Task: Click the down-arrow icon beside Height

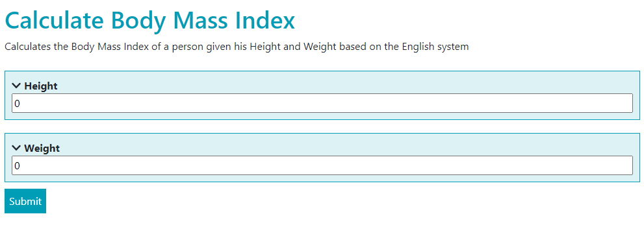Action: 16,86
